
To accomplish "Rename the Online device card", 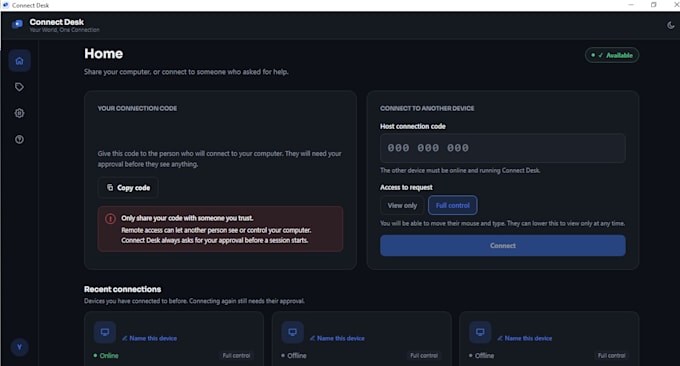I will click(150, 338).
